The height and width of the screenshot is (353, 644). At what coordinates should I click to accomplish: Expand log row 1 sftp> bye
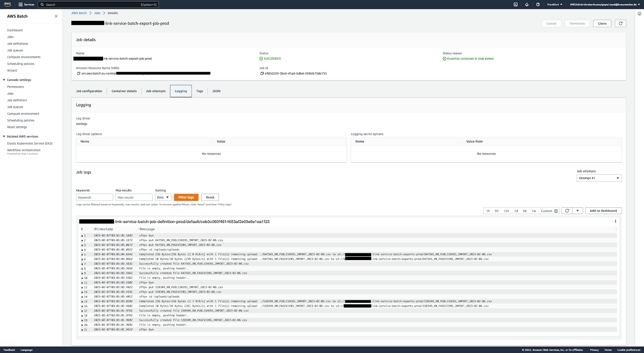[x=82, y=235]
